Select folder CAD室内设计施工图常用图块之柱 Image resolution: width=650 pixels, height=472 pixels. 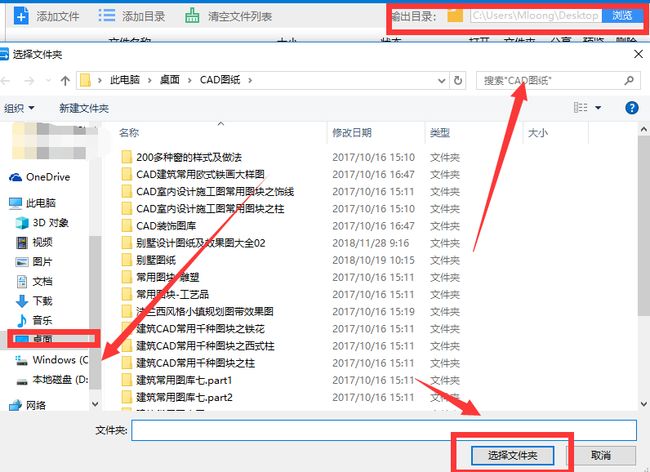pyautogui.click(x=203, y=209)
